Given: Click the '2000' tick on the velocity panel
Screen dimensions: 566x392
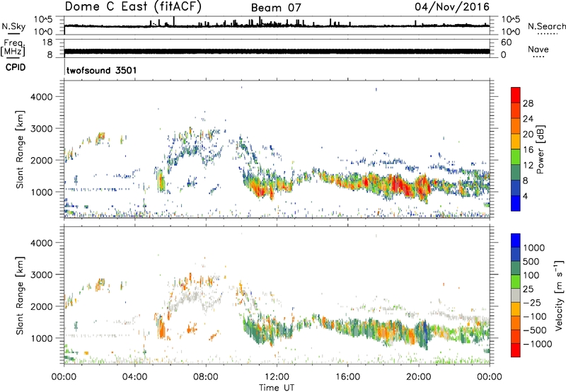Looking at the screenshot, I should point(41,306).
